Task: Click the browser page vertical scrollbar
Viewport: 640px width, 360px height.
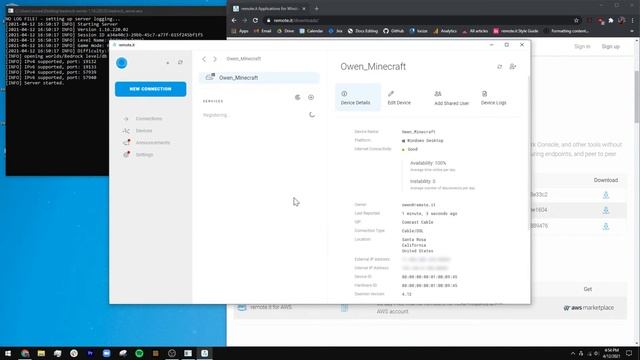Action: click(637, 96)
